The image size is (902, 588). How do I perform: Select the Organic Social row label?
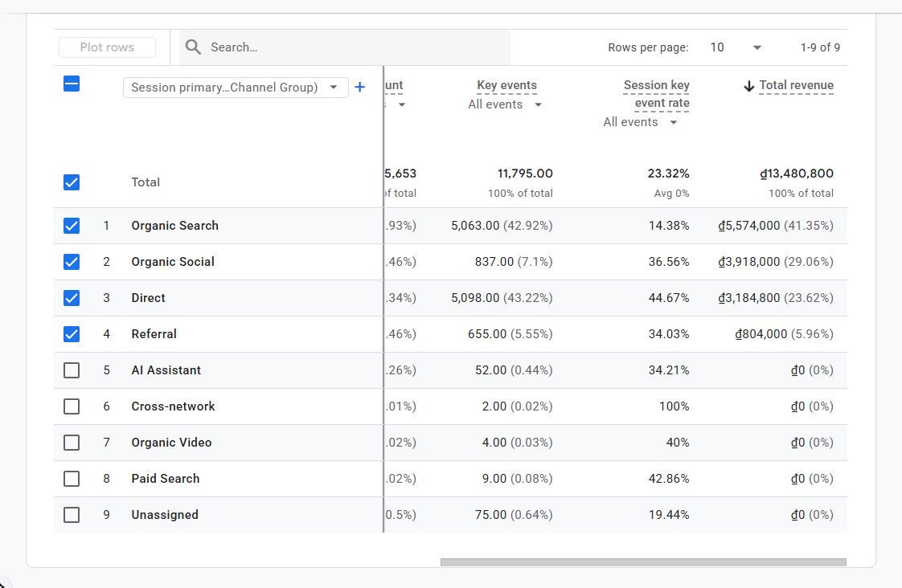point(173,262)
